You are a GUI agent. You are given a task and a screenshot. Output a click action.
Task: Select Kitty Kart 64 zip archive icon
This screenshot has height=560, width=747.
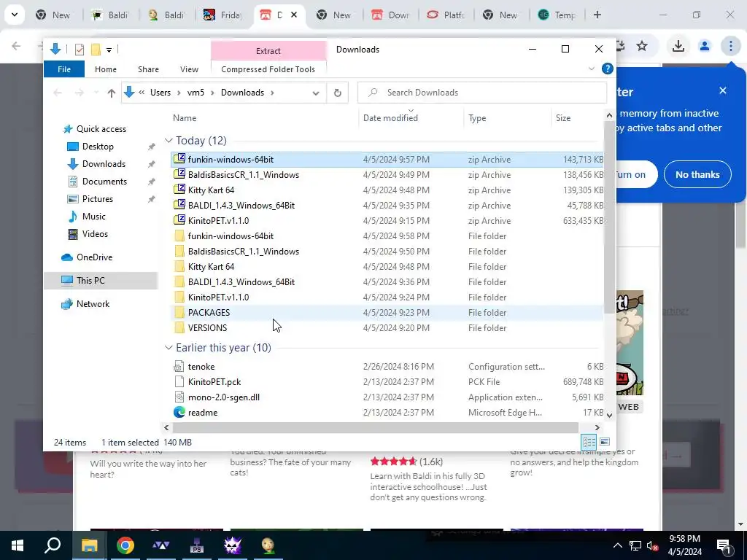coord(179,190)
